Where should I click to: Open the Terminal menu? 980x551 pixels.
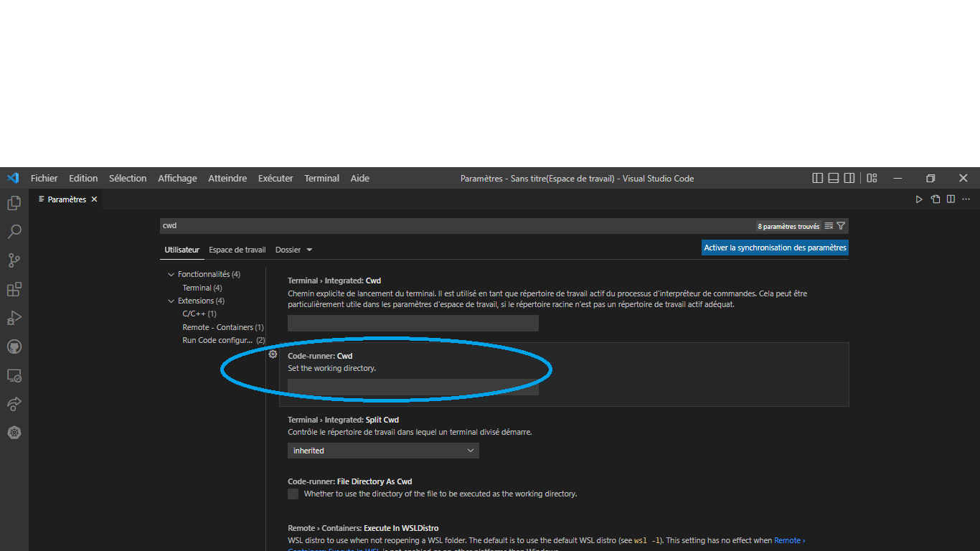pyautogui.click(x=321, y=178)
